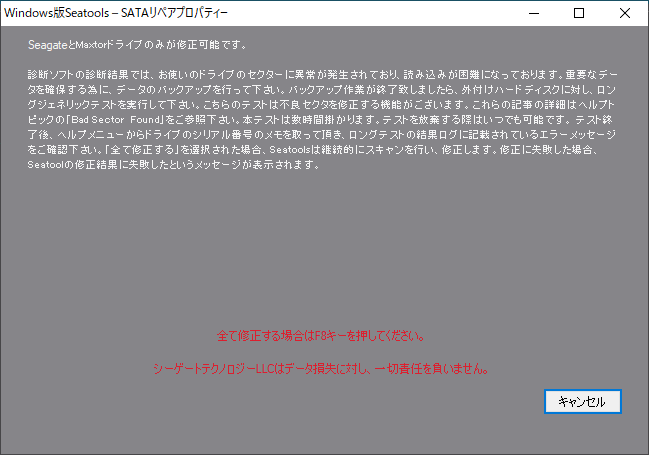Close the SATAリペアプロパティー window
Viewport: 649px width, 455px height.
pos(625,13)
